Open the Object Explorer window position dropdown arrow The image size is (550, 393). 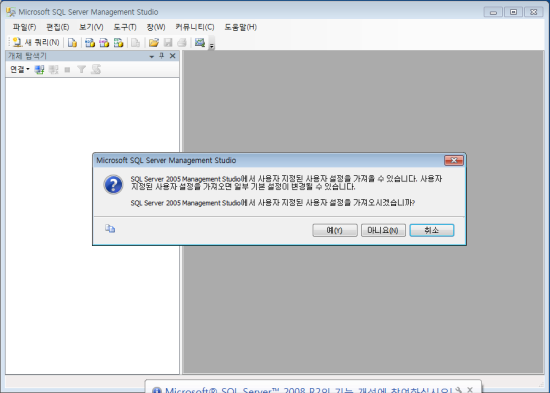152,56
